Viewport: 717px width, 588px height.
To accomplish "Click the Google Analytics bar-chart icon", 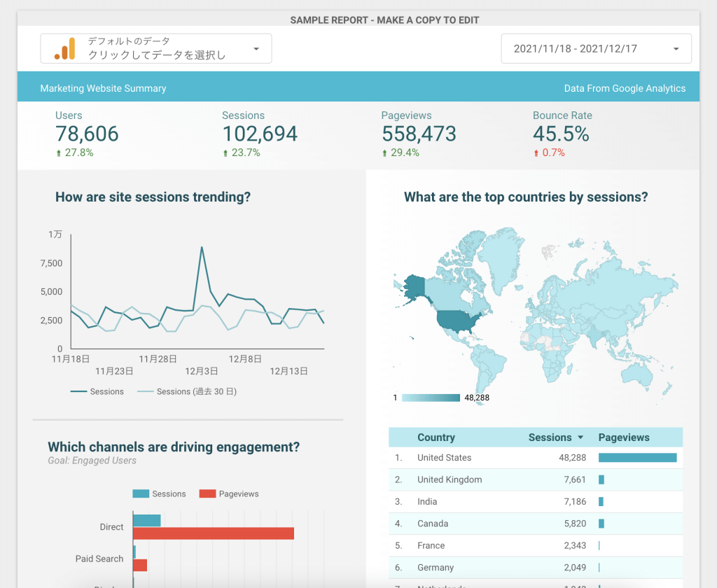I will [64, 48].
